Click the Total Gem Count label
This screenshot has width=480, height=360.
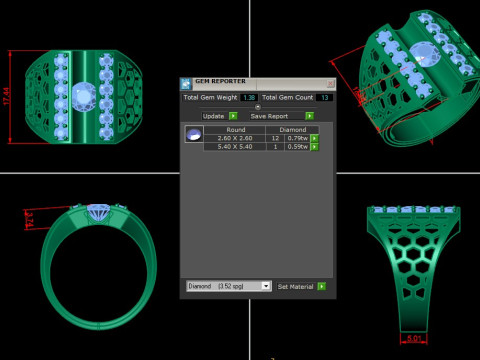287,97
